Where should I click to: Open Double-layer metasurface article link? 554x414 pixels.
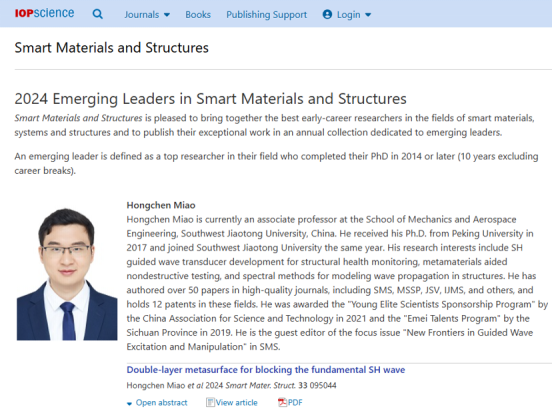[266, 369]
